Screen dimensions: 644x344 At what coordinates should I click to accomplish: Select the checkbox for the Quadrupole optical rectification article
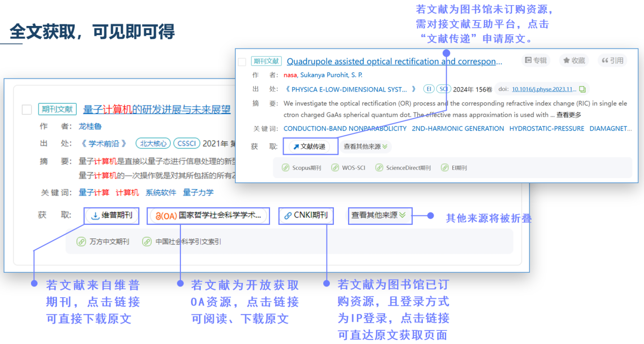click(242, 61)
